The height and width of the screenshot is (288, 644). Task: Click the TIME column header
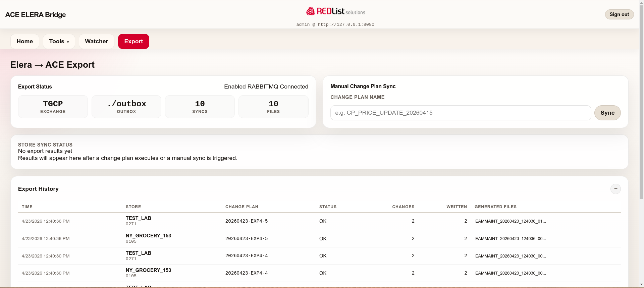[27, 207]
